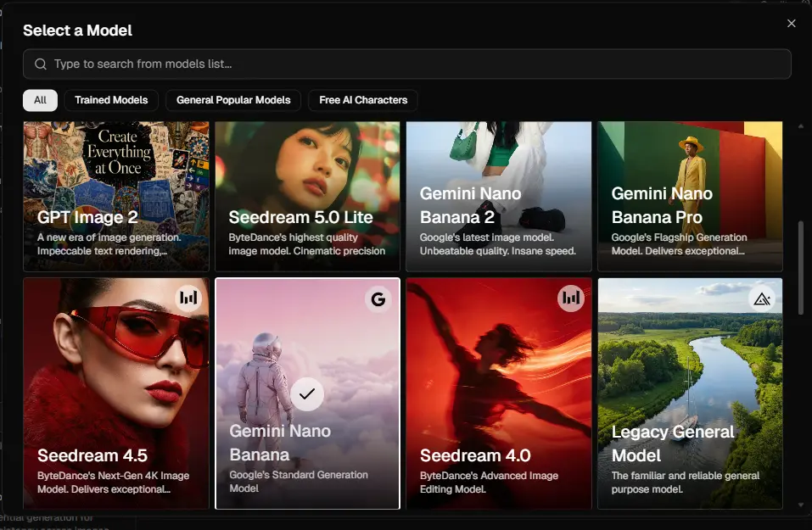Choose the Gemini Nano Banana Pro card
The image size is (812, 530).
(x=691, y=196)
